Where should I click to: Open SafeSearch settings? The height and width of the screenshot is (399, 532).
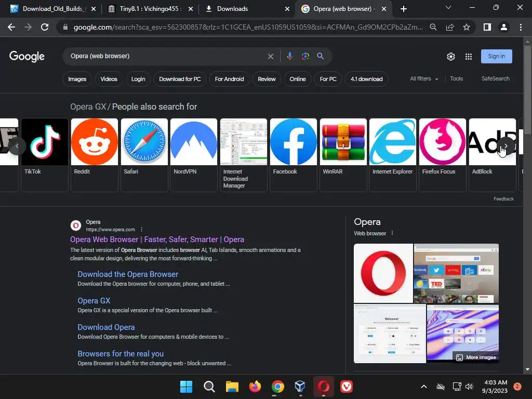coord(495,79)
